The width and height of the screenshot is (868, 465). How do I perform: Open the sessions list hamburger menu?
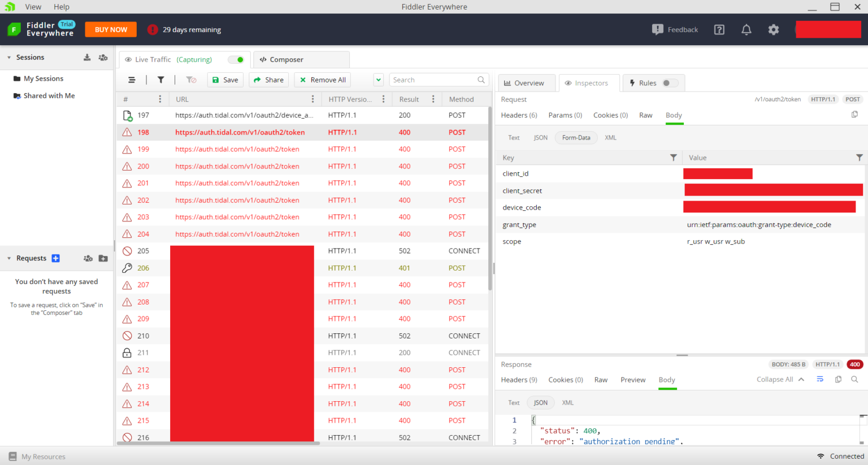click(x=132, y=80)
